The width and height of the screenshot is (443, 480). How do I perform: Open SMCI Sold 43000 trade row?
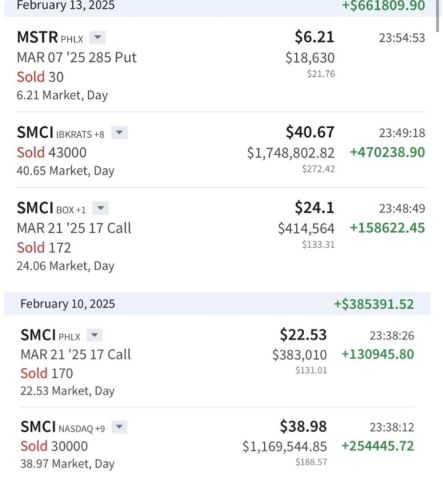(221, 151)
